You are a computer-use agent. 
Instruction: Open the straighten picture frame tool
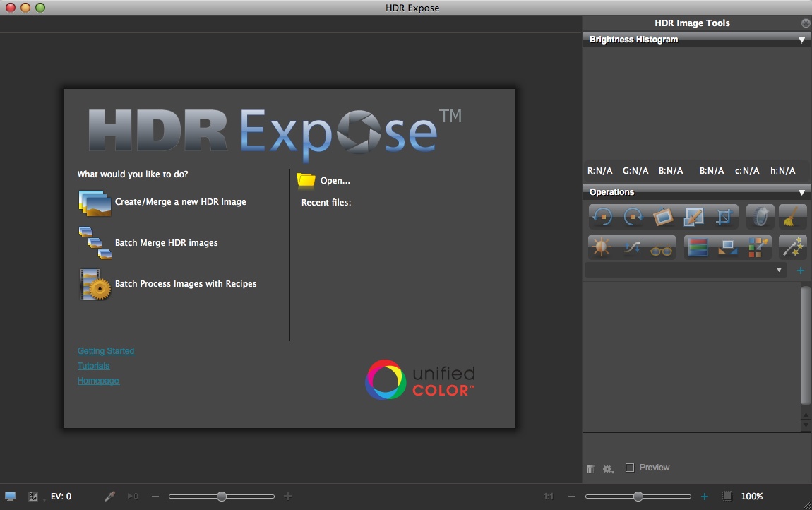tap(663, 217)
